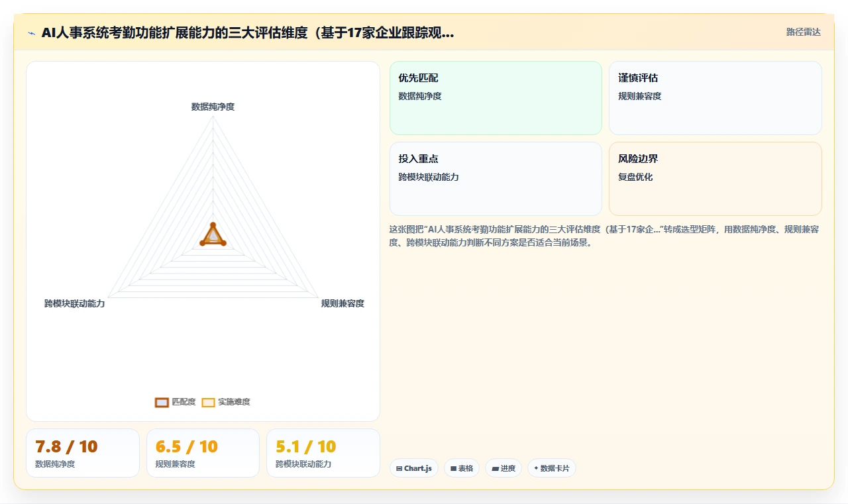Click the dashboard title heading text

(x=248, y=33)
